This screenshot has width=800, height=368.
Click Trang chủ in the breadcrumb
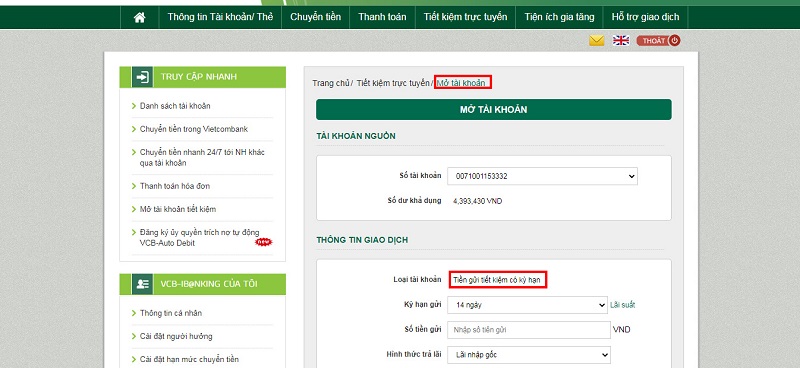(331, 83)
